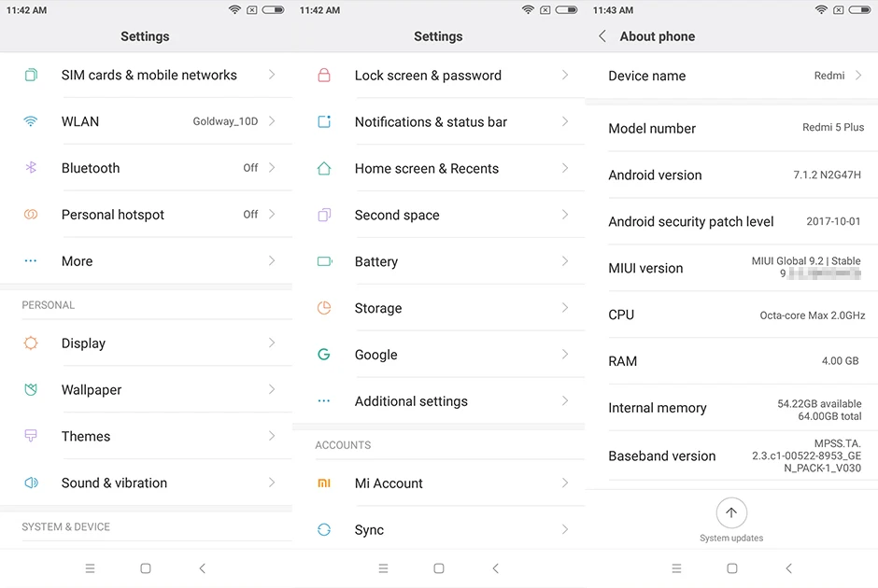
Task: Open the Themes settings entry
Action: click(x=146, y=436)
